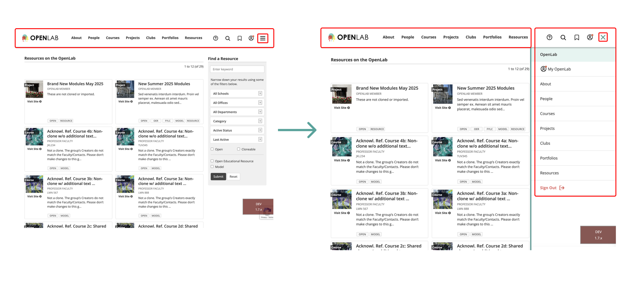Expand the All Schools dropdown

237,93
